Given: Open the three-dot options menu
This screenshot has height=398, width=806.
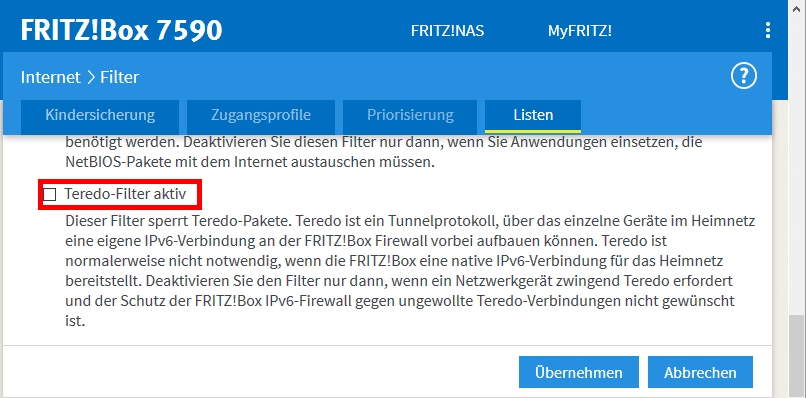Looking at the screenshot, I should click(x=767, y=30).
